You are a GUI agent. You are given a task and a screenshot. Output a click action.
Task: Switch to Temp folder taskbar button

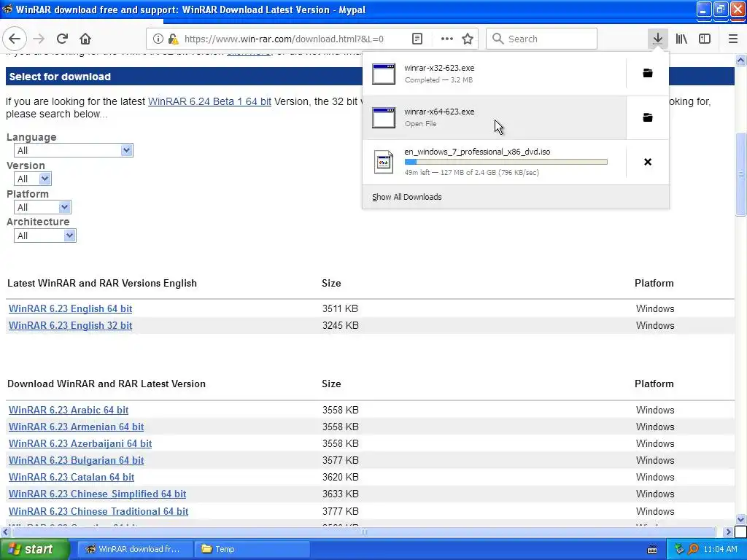(x=252, y=549)
